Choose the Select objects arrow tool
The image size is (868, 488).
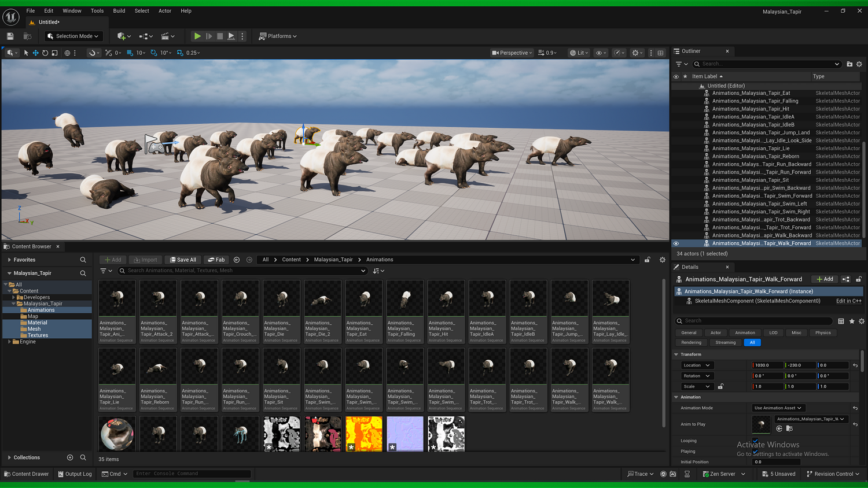pos(26,53)
